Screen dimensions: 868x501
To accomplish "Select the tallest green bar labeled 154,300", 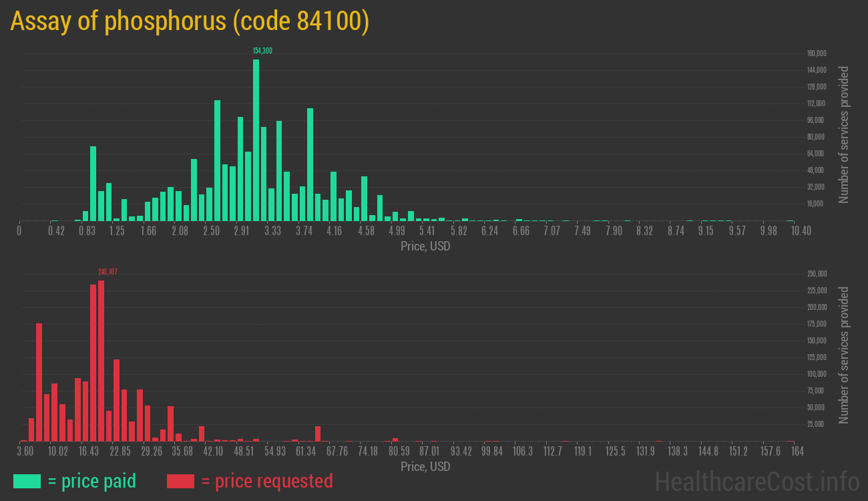I will click(x=256, y=140).
